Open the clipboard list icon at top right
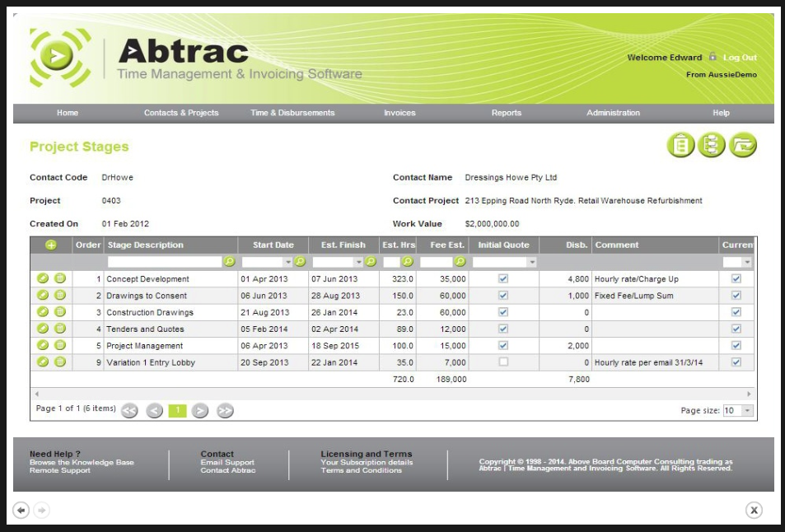 pyautogui.click(x=680, y=145)
